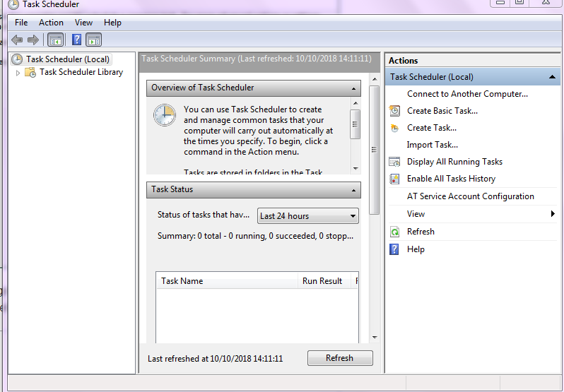This screenshot has width=564, height=392.
Task: Click Connect to Another Computer...
Action: (467, 94)
